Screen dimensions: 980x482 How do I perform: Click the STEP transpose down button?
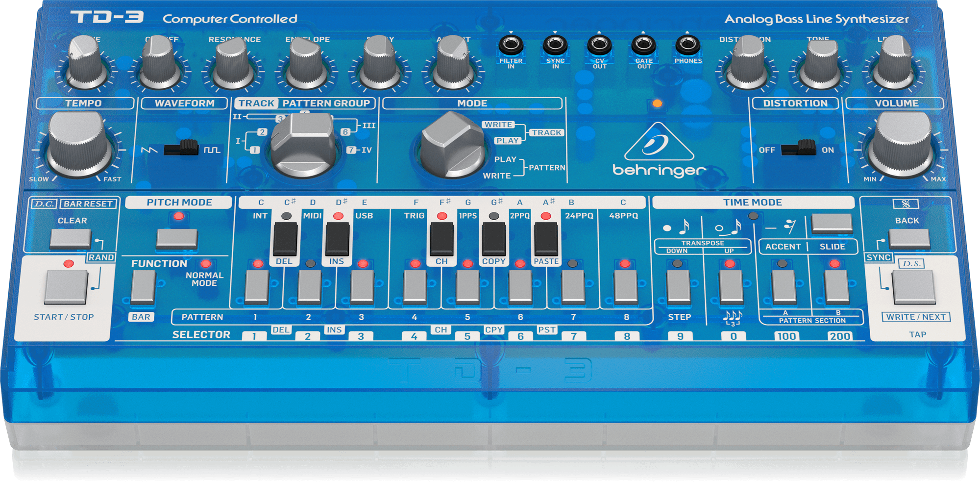point(679,287)
